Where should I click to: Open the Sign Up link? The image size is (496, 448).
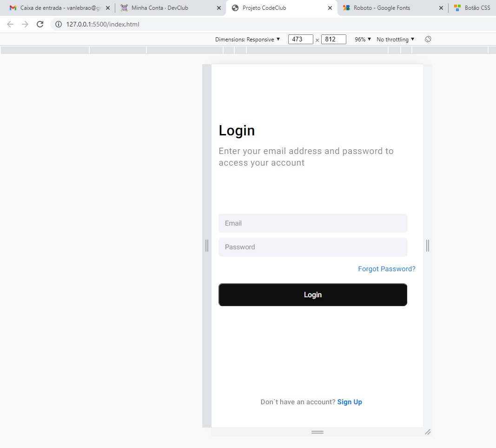350,401
